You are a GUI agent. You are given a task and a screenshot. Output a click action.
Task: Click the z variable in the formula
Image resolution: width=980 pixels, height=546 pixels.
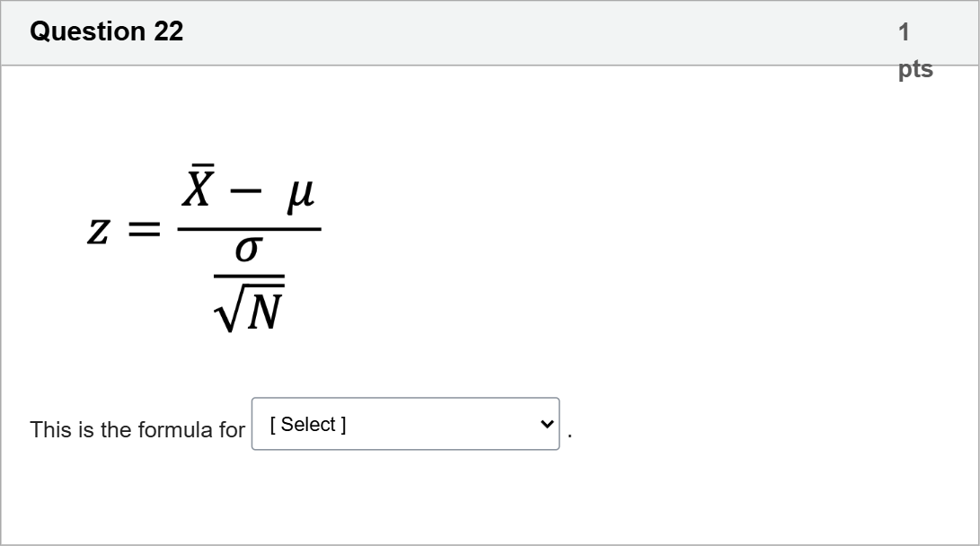pyautogui.click(x=100, y=229)
